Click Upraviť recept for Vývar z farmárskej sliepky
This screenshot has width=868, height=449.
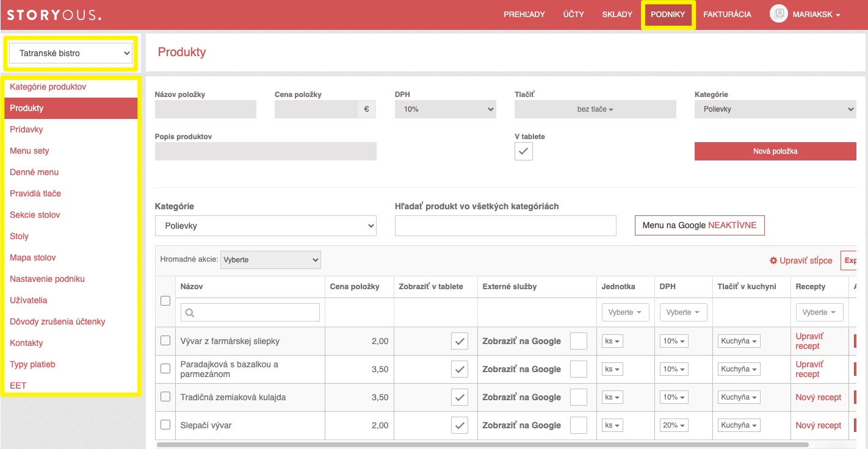(809, 341)
